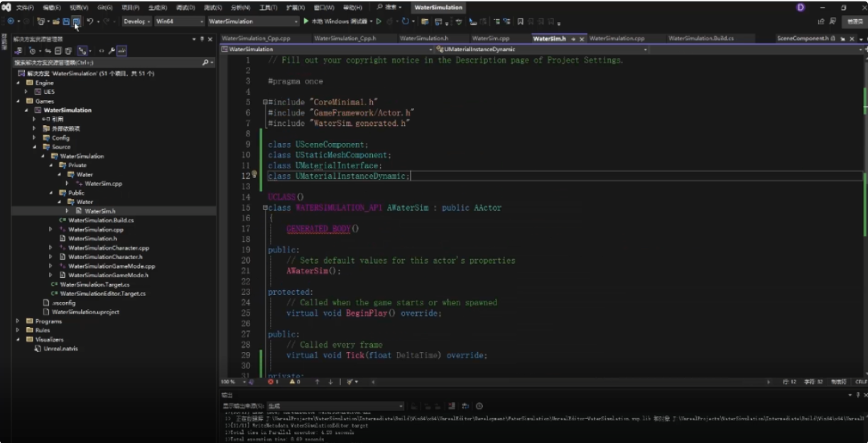Open the Win64 platform dropdown
Viewport: 868px width, 443px height.
pos(178,21)
